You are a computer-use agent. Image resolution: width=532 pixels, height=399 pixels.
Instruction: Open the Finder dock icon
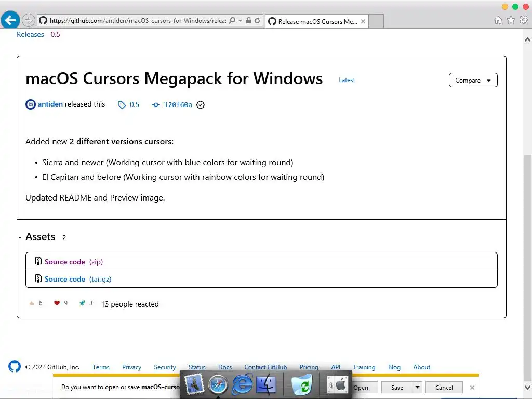point(267,384)
